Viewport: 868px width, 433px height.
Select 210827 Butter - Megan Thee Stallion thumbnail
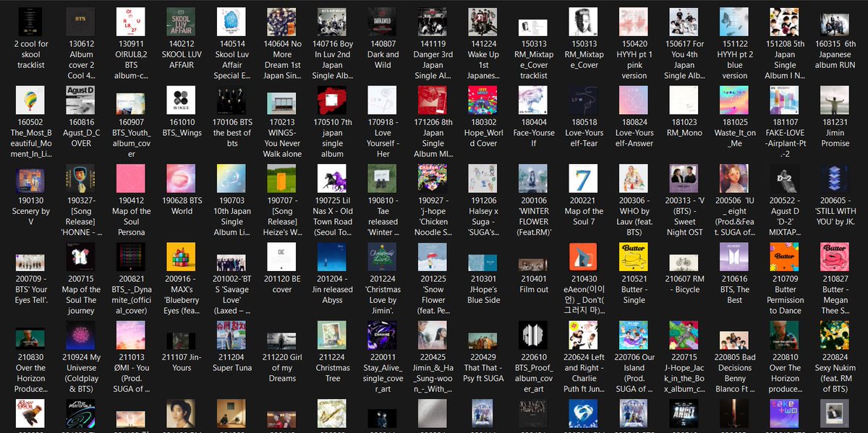pos(835,257)
